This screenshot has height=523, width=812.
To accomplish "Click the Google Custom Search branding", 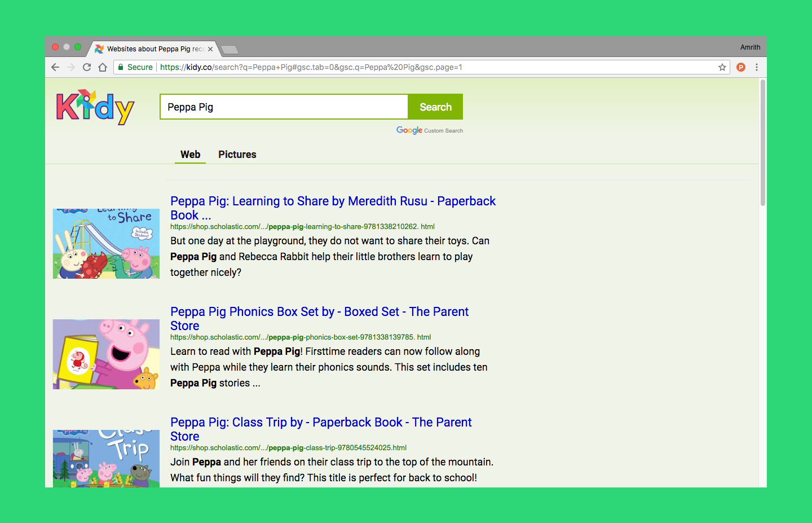I will click(430, 130).
